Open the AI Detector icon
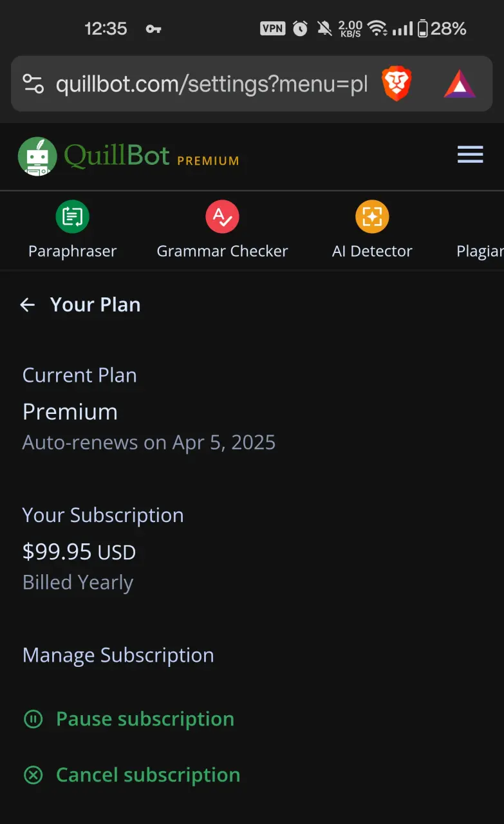 372,216
